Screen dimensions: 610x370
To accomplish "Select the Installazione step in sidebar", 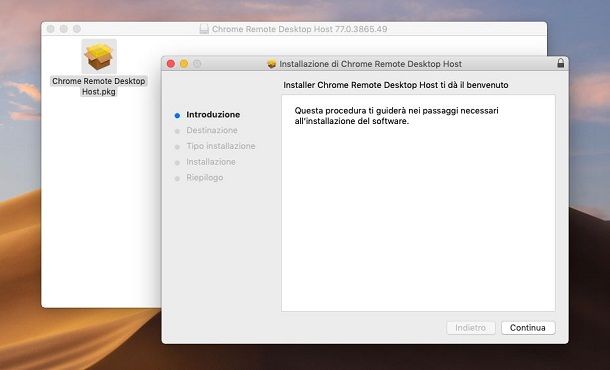I will click(211, 162).
